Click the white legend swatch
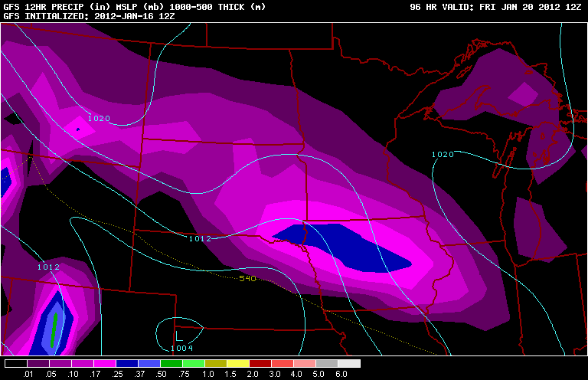Screen dimensions: 588x380 click(x=349, y=363)
